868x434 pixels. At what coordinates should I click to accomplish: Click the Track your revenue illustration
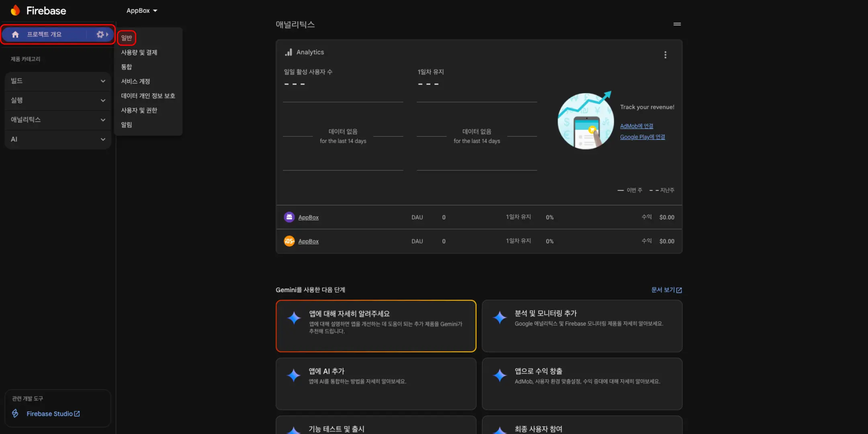[x=585, y=120]
